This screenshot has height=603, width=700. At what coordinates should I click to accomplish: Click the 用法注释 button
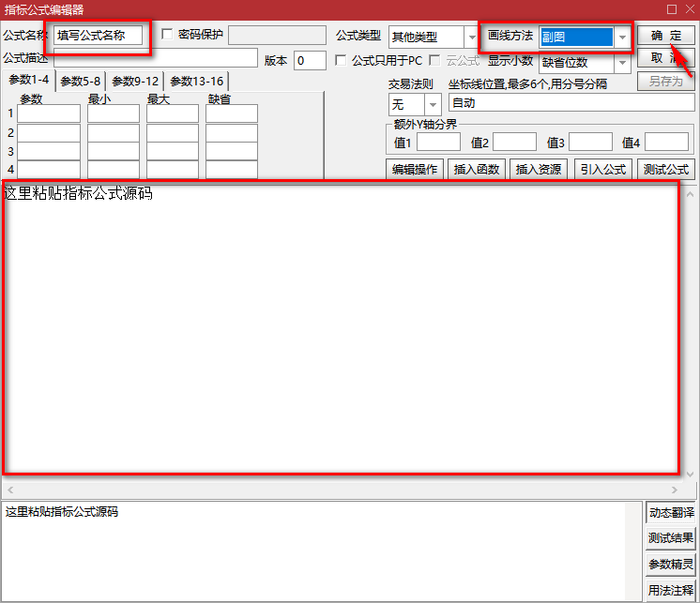pyautogui.click(x=671, y=590)
